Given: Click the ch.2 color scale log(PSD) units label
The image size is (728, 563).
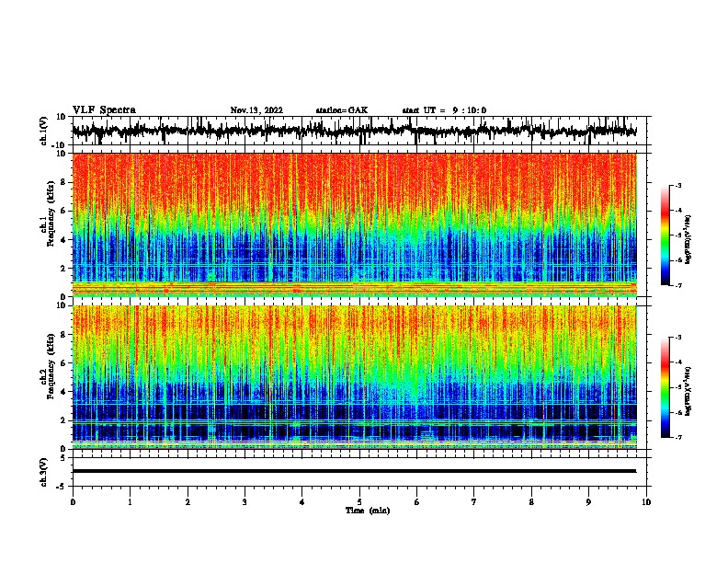Looking at the screenshot, I should pos(688,391).
